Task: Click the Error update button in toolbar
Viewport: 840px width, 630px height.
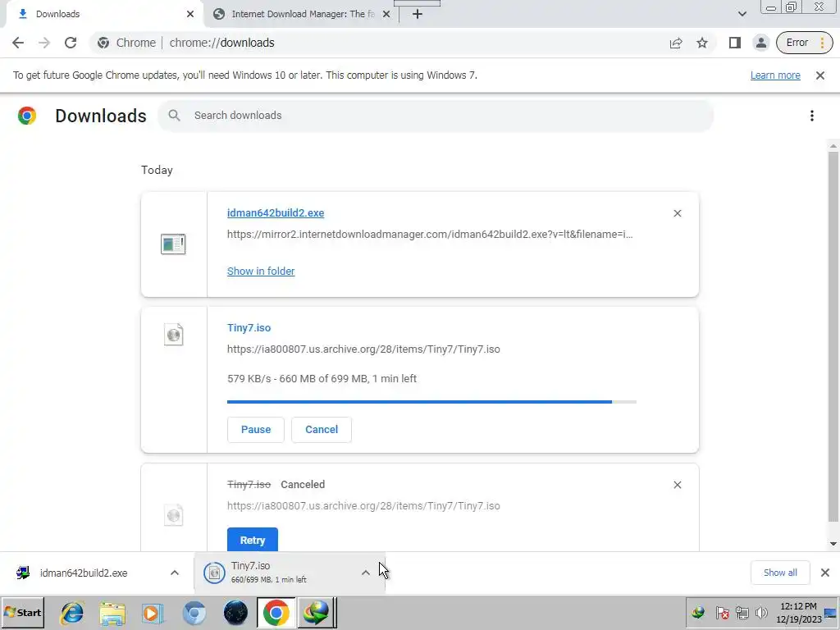Action: coord(804,43)
